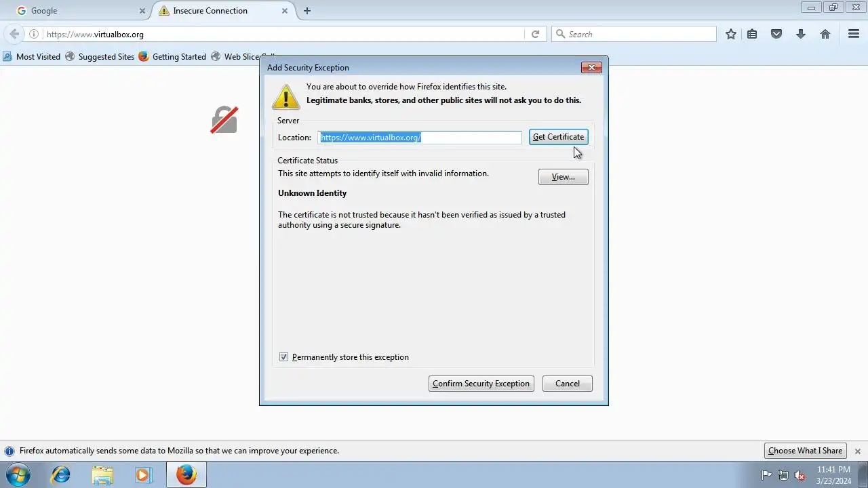Click the reload page icon
This screenshot has height=488, width=868.
click(x=535, y=34)
